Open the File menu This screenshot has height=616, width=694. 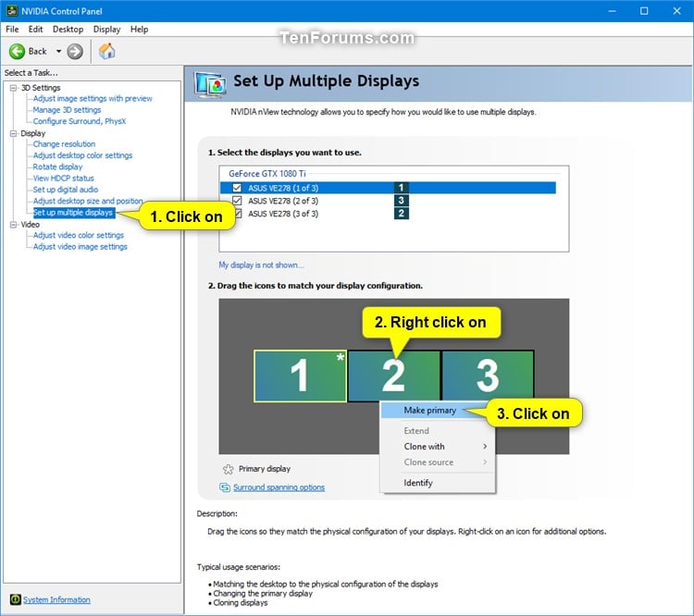coord(12,30)
